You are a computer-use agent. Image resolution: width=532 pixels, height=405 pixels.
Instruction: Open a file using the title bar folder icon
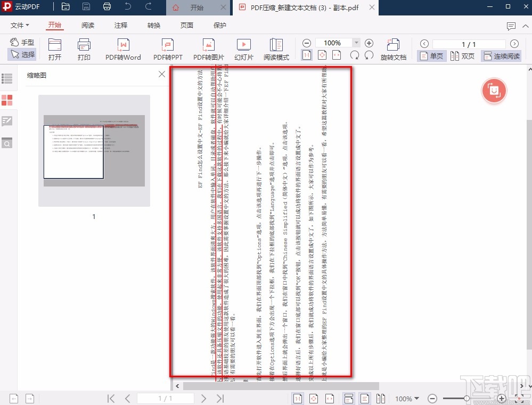coord(66,7)
